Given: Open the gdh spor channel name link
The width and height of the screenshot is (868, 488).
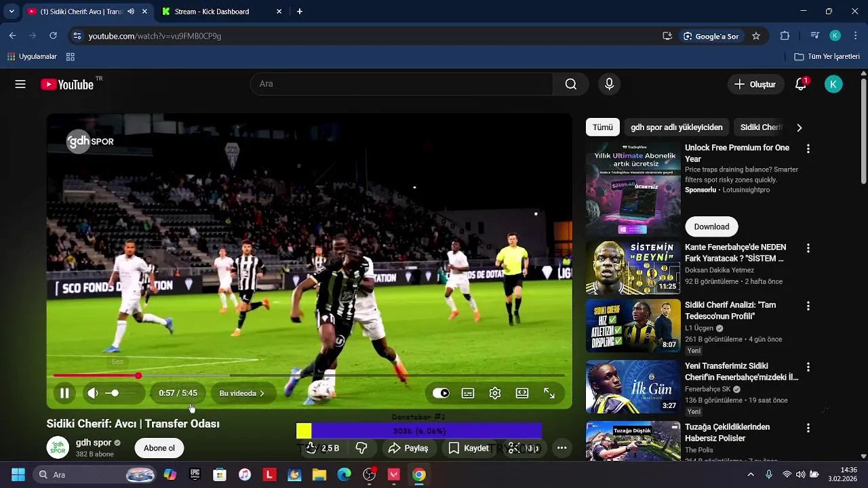Looking at the screenshot, I should click(94, 443).
